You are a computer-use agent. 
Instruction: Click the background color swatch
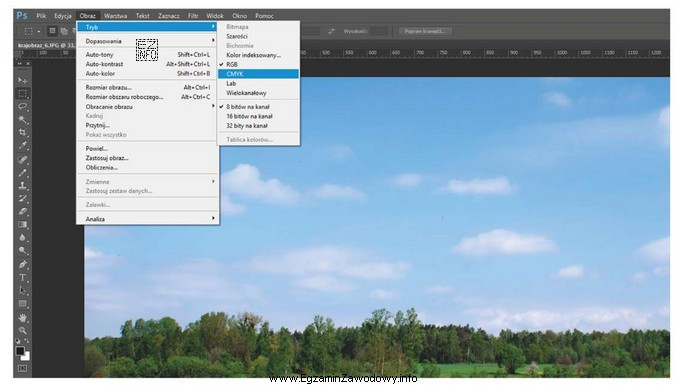pyautogui.click(x=26, y=357)
